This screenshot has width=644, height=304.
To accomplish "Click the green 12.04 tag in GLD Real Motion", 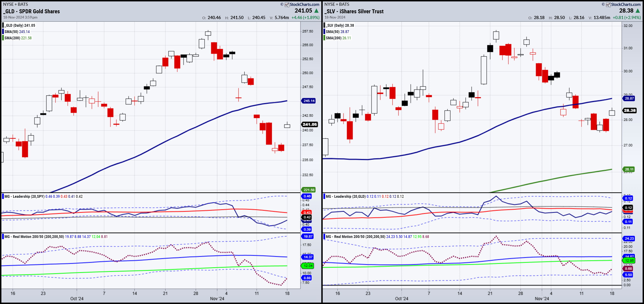I will pos(308,266).
